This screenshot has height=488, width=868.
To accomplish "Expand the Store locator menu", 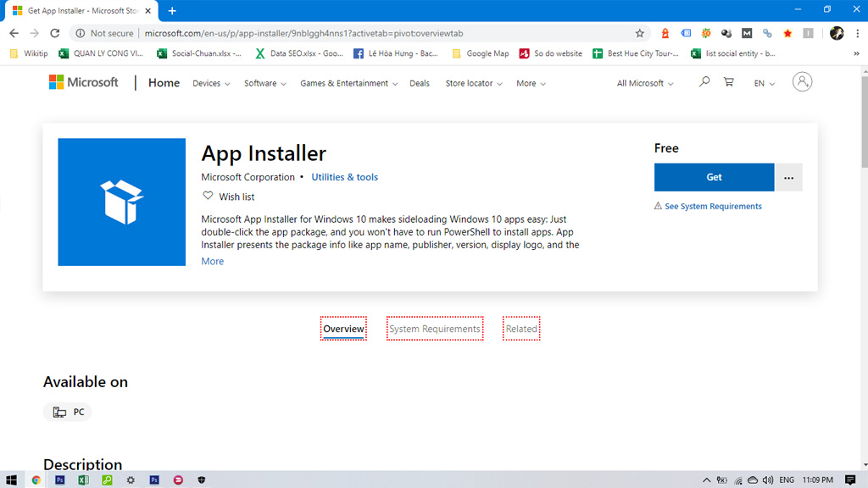I will pyautogui.click(x=474, y=83).
